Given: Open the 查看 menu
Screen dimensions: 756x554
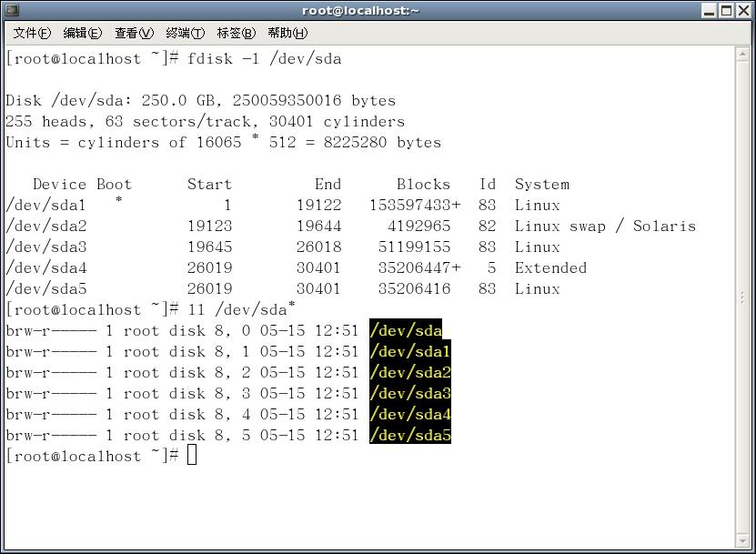Looking at the screenshot, I should click(133, 33).
